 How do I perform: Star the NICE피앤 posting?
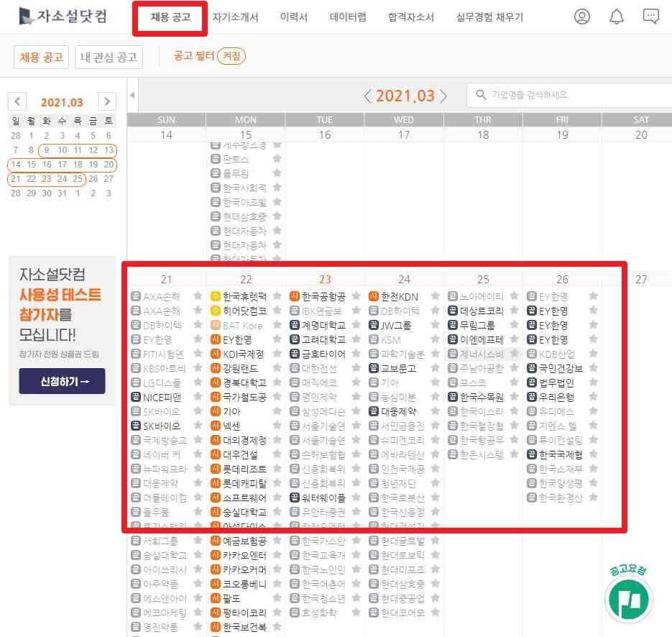point(198,397)
